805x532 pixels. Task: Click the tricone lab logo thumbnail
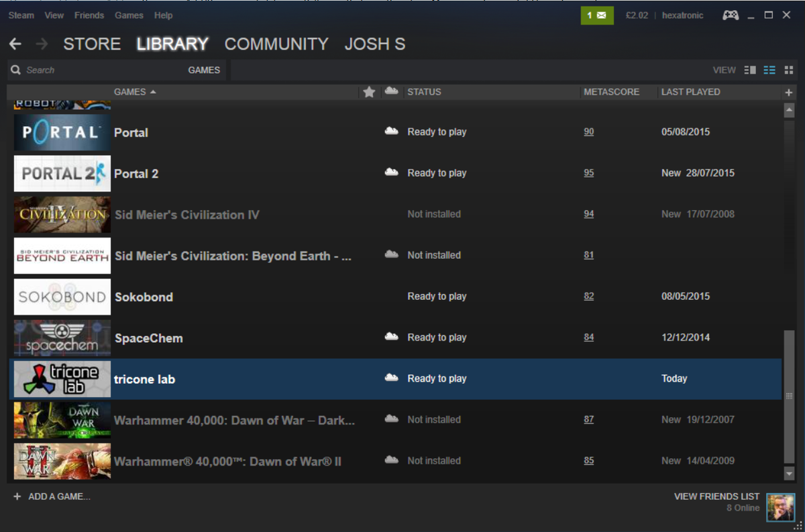62,379
